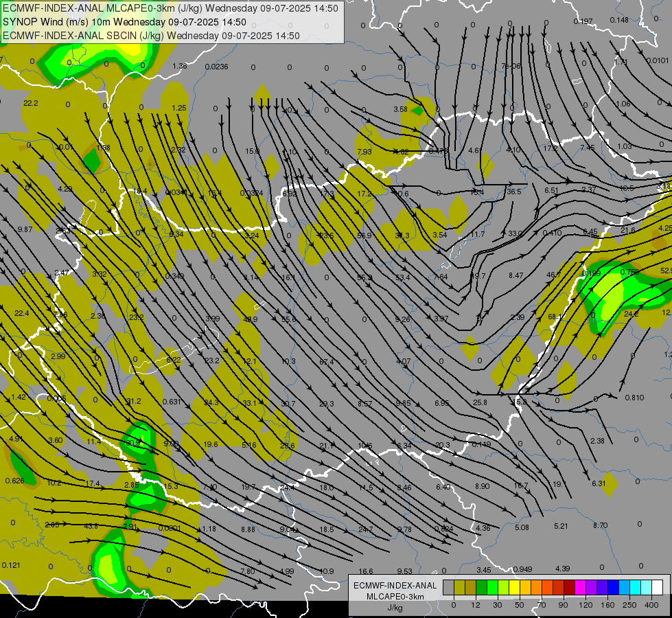Click the legend scale label 160
Image resolution: width=672 pixels, height=618 pixels.
coord(607,605)
